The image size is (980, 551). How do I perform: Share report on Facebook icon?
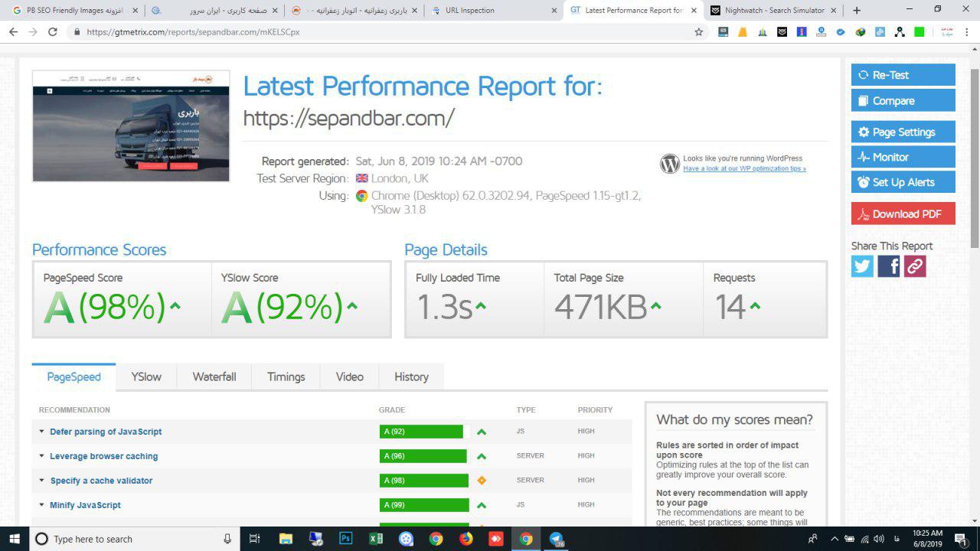coord(889,266)
